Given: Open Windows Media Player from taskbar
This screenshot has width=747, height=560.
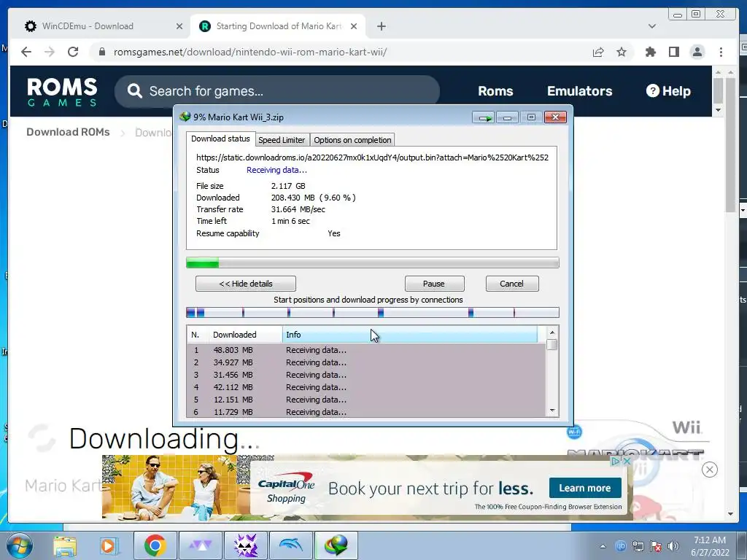Looking at the screenshot, I should (109, 545).
